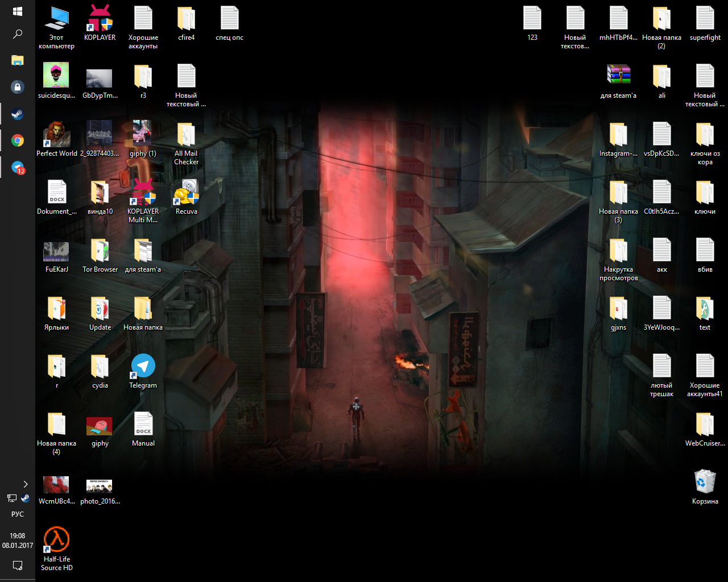
Task: Select the WinRAR archive для steam'a
Action: click(619, 81)
